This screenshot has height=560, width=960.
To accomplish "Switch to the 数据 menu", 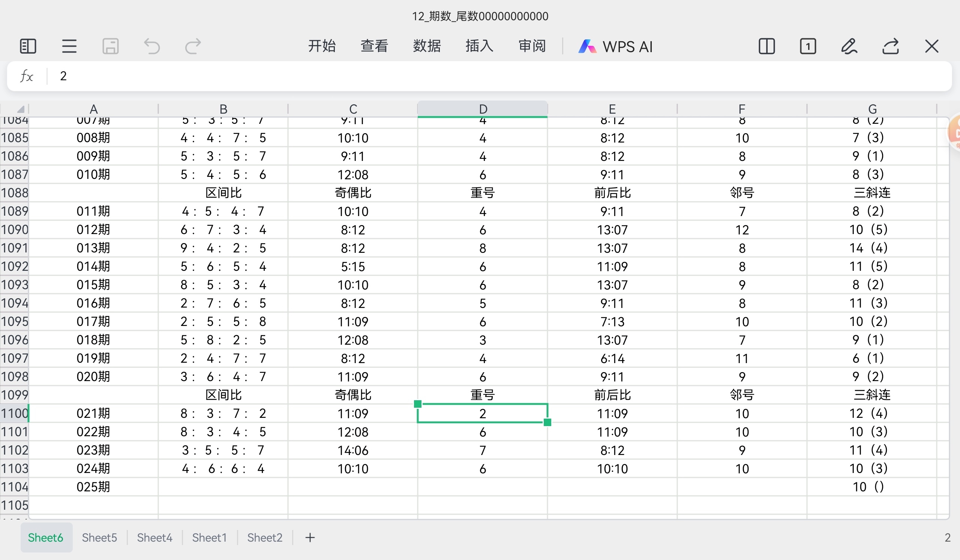I will pos(427,46).
